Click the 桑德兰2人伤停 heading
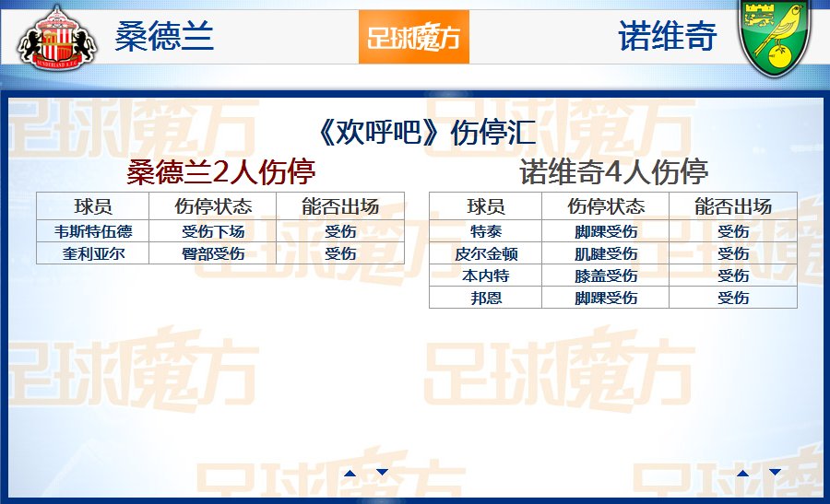 [220, 171]
